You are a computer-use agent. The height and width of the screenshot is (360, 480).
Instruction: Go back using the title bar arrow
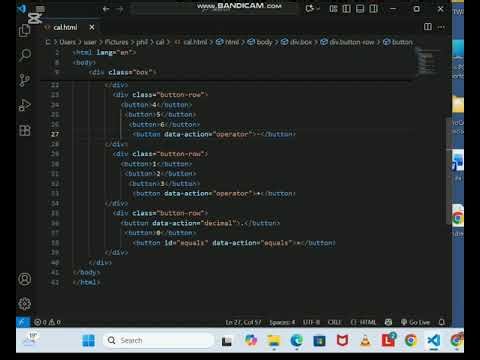(x=106, y=9)
